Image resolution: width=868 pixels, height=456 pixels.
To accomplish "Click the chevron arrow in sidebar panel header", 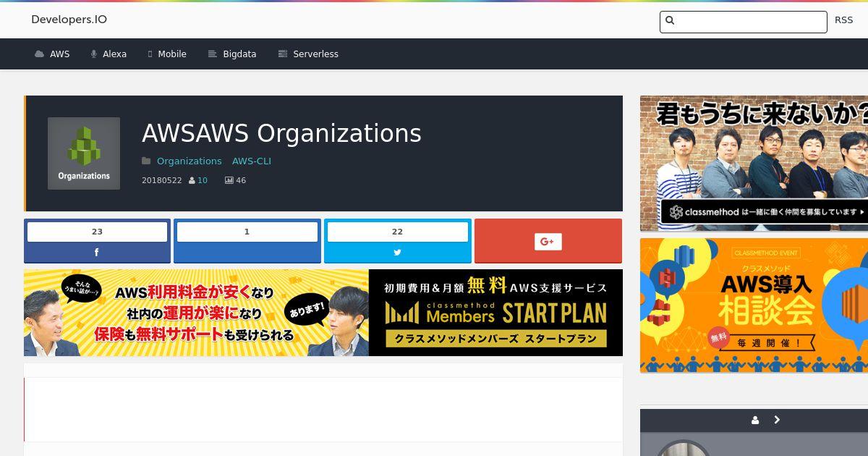I will 777,420.
